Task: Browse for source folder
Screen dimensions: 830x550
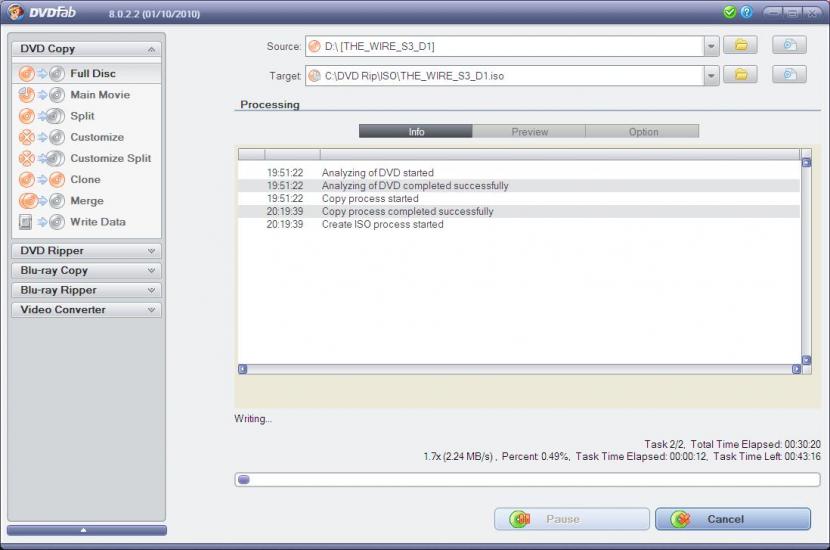Action: click(740, 46)
